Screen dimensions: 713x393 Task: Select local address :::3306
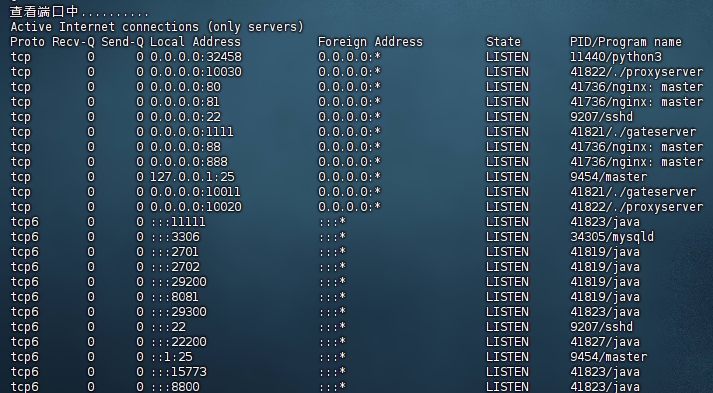pyautogui.click(x=175, y=237)
